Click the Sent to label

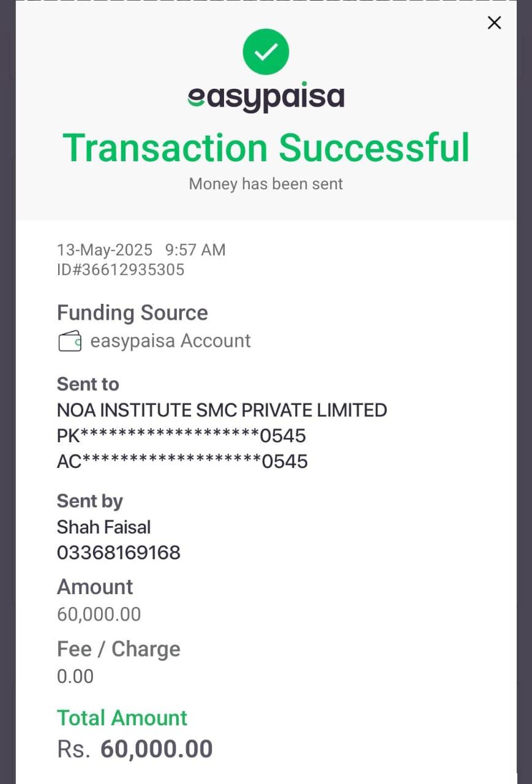[88, 384]
